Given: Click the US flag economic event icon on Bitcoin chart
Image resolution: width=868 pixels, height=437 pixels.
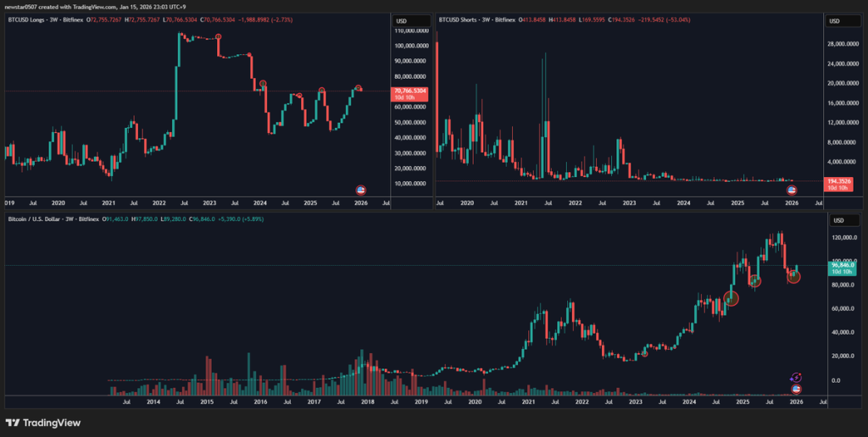Looking at the screenshot, I should click(796, 389).
